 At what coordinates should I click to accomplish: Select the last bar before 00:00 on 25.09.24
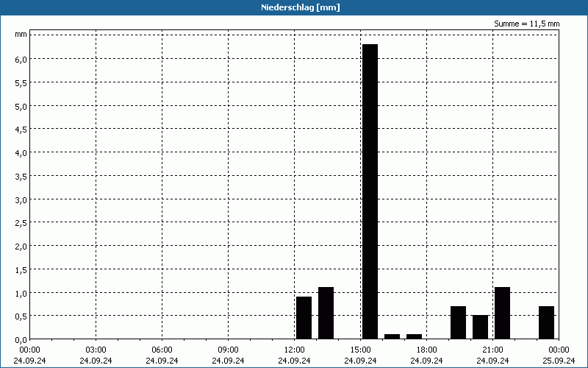point(546,322)
